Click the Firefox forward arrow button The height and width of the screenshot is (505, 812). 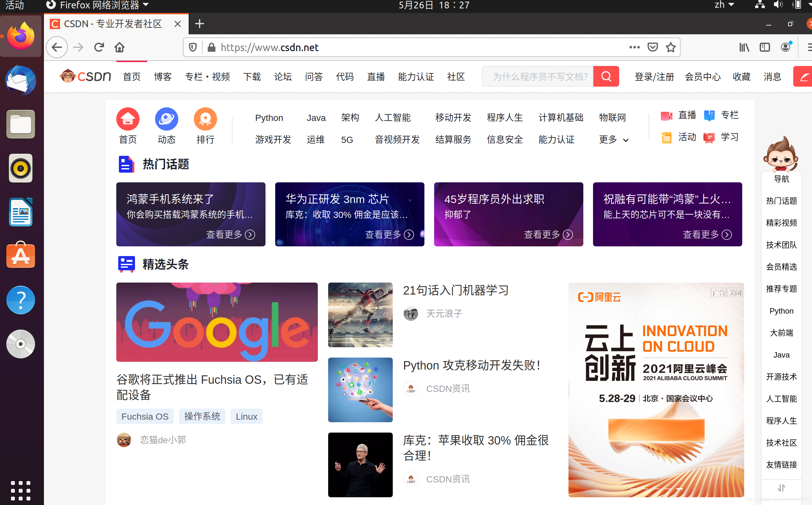point(78,48)
